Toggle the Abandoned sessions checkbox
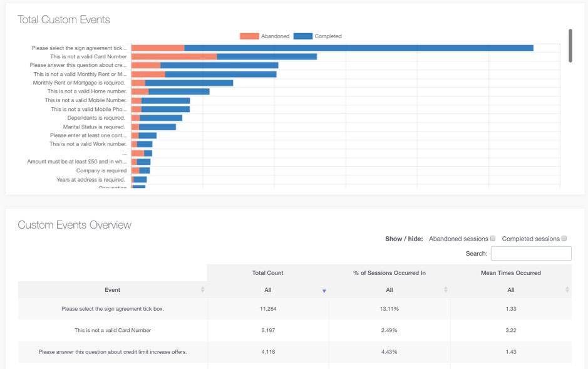Image resolution: width=588 pixels, height=369 pixels. (493, 239)
